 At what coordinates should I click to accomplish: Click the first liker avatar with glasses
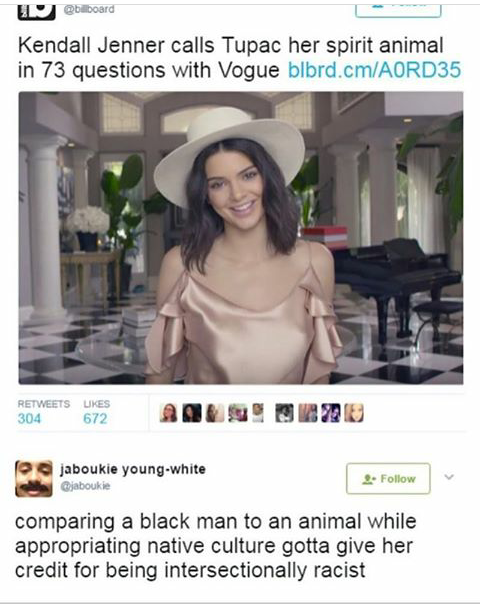point(168,413)
